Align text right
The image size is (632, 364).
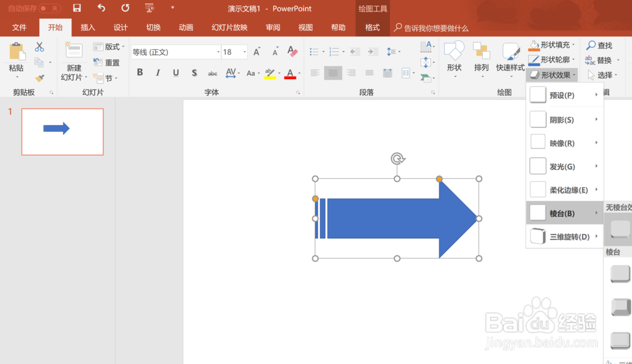click(351, 73)
